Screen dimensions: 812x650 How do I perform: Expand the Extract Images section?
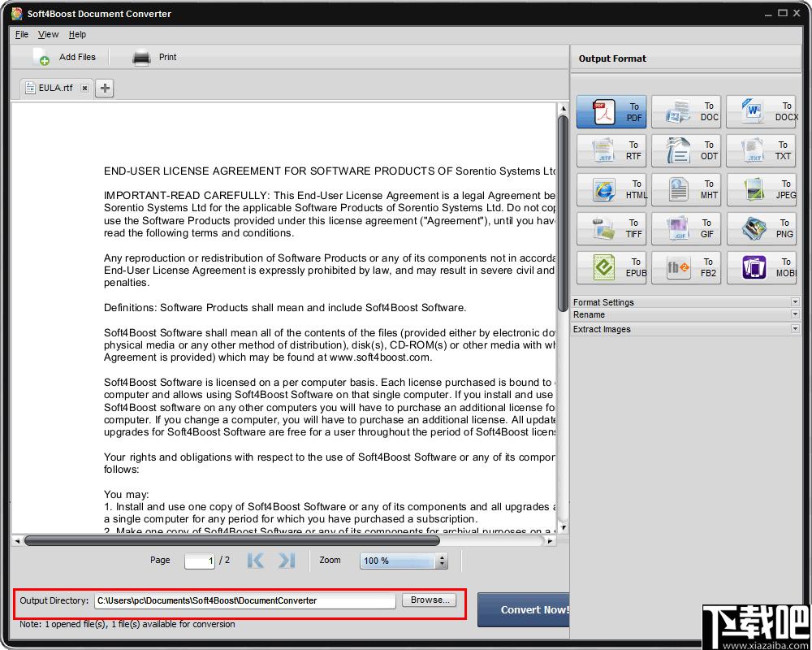685,329
